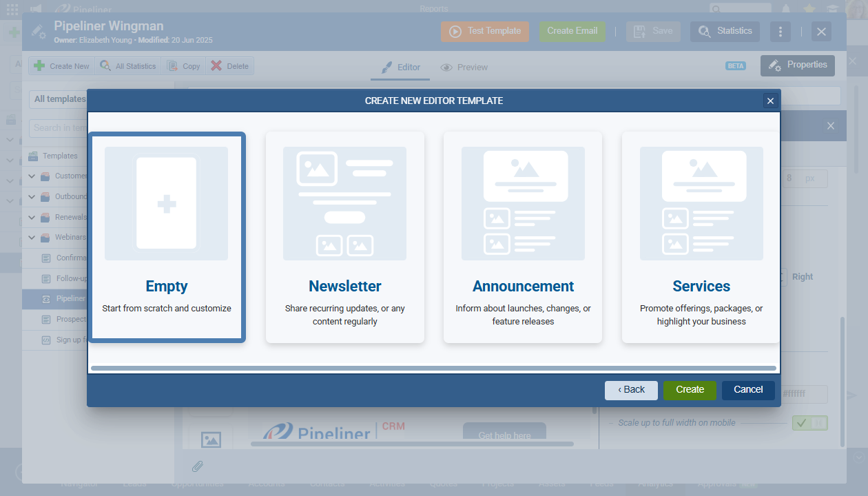Cancel the new template dialog
The height and width of the screenshot is (496, 868).
point(748,390)
